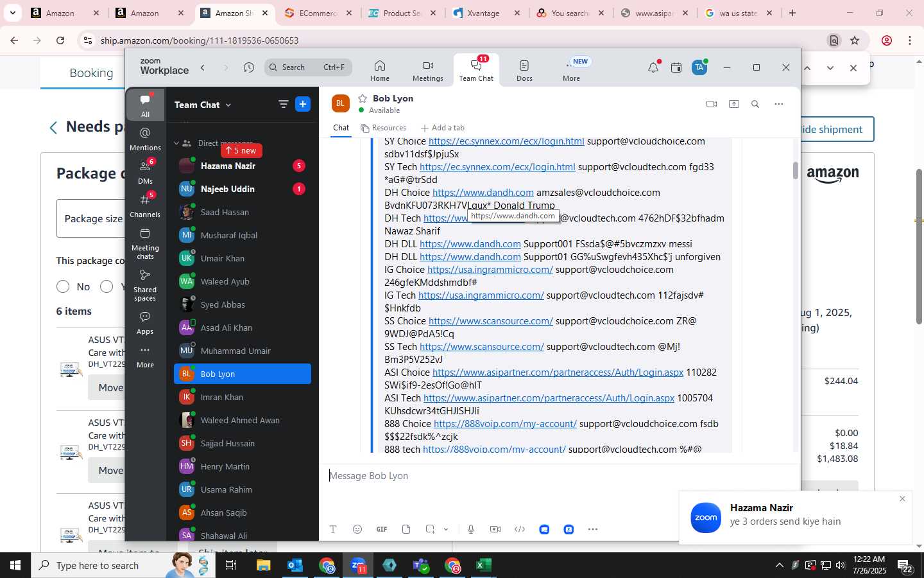Go back using Zoom navigation arrow
Screen dimensions: 924x578
tap(203, 67)
